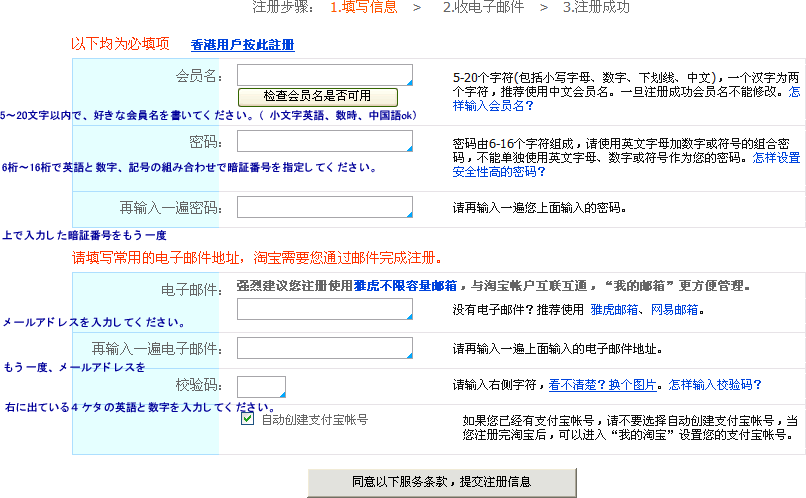Submit with 同意以下服务条款,提交注册信息 button
806x498 pixels.
[x=441, y=482]
